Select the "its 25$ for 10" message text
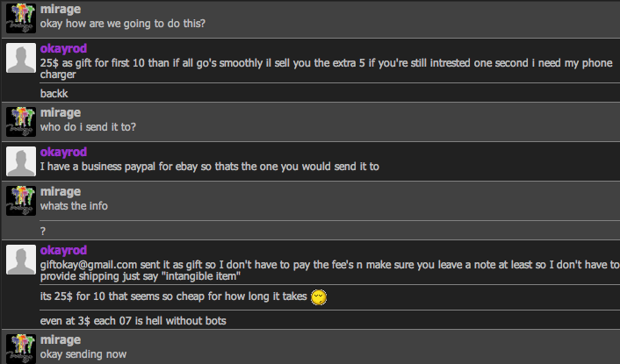 tap(174, 297)
